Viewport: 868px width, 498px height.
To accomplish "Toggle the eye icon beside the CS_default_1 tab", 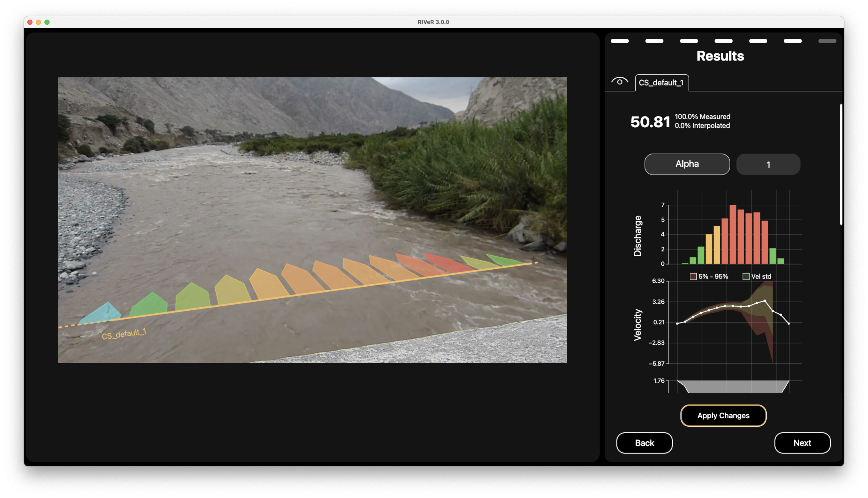I will click(620, 82).
